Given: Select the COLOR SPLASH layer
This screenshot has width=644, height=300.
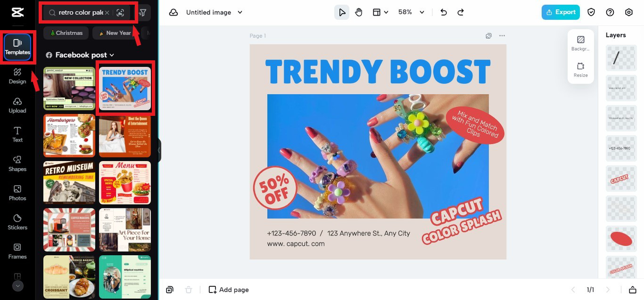Looking at the screenshot, I should [x=621, y=267].
